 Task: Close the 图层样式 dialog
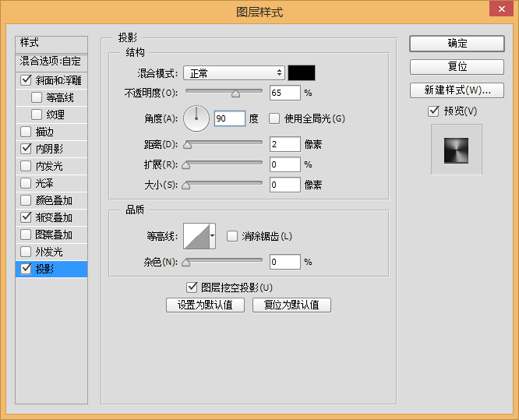(x=501, y=9)
